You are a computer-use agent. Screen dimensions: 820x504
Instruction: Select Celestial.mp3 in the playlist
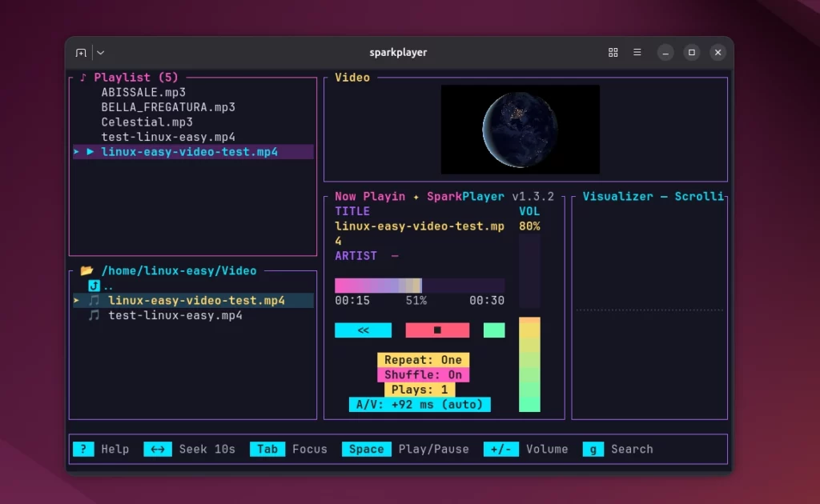(x=147, y=122)
